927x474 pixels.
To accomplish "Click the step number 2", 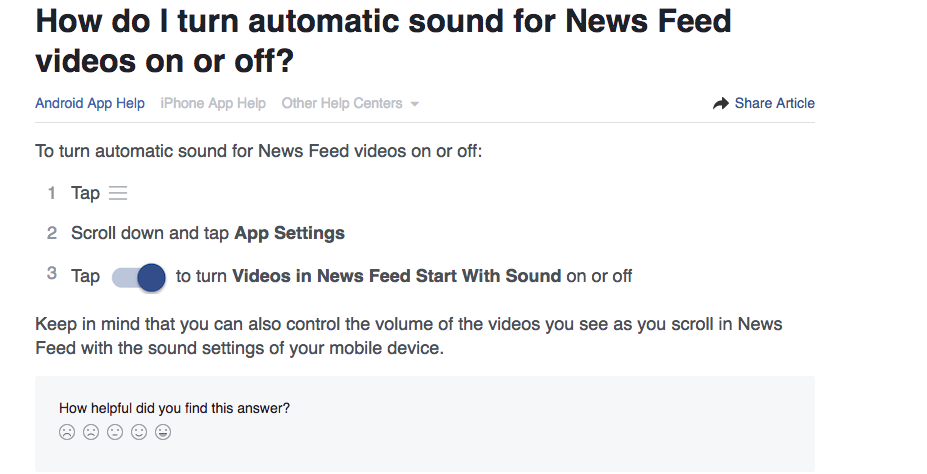I will coord(52,233).
